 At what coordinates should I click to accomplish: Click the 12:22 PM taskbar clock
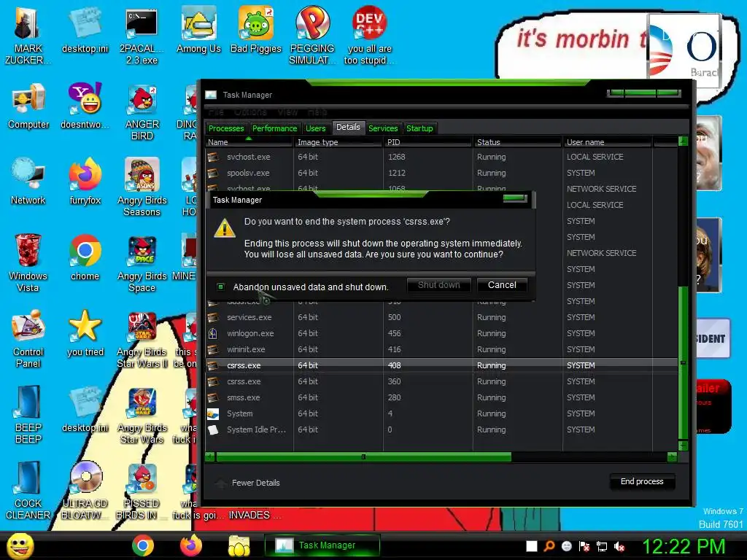pyautogui.click(x=684, y=546)
